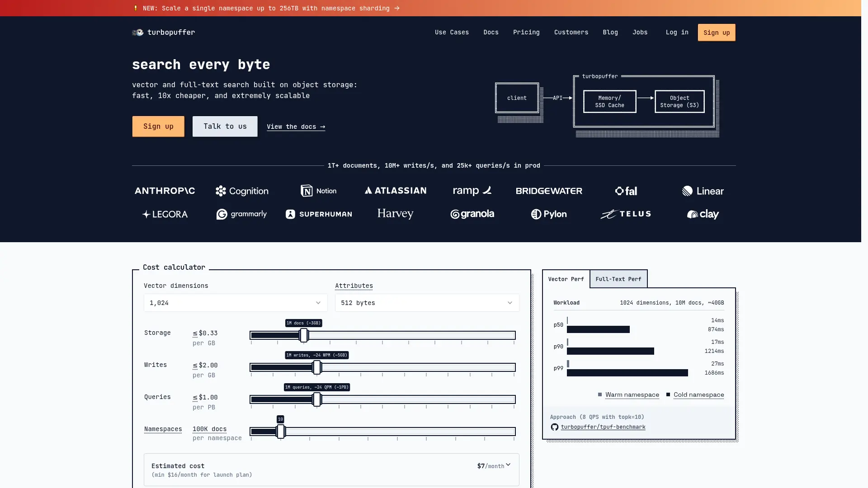Image resolution: width=868 pixels, height=488 pixels.
Task: Click the Atlassian customer logo
Action: (396, 191)
